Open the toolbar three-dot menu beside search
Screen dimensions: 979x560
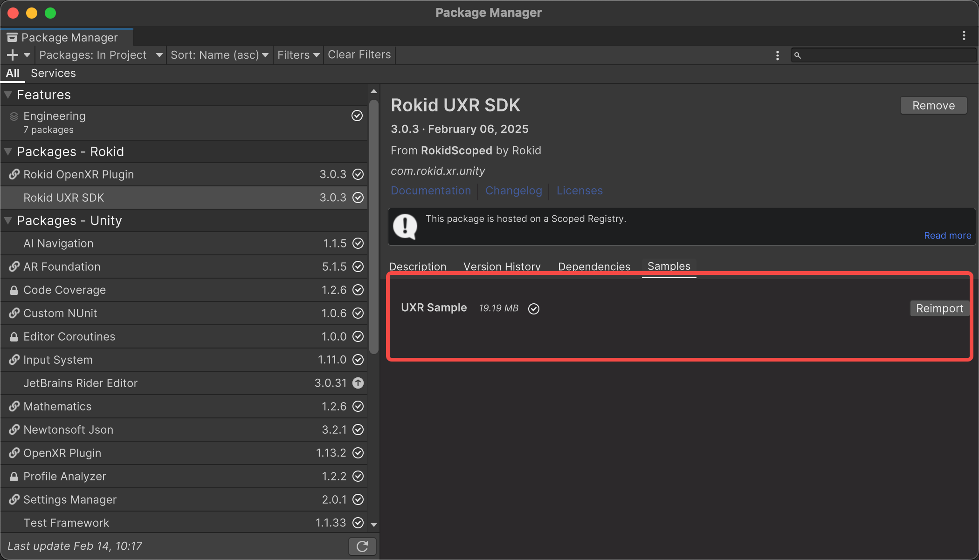pyautogui.click(x=777, y=55)
